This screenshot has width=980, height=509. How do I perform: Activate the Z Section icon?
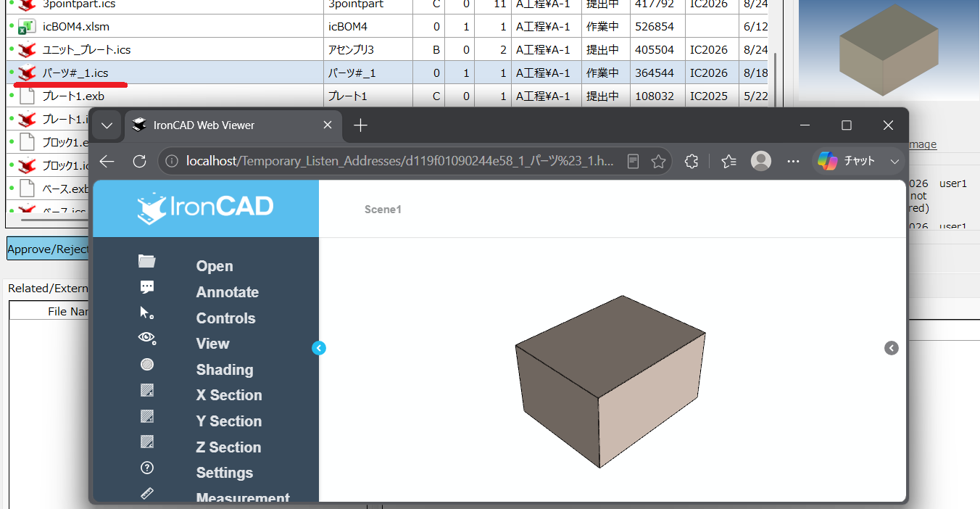147,442
